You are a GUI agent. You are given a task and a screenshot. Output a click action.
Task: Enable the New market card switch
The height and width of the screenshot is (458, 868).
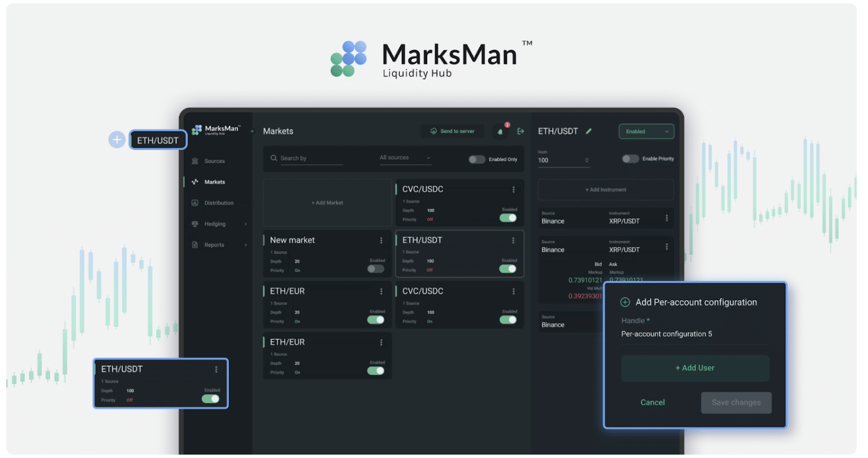[x=376, y=269]
